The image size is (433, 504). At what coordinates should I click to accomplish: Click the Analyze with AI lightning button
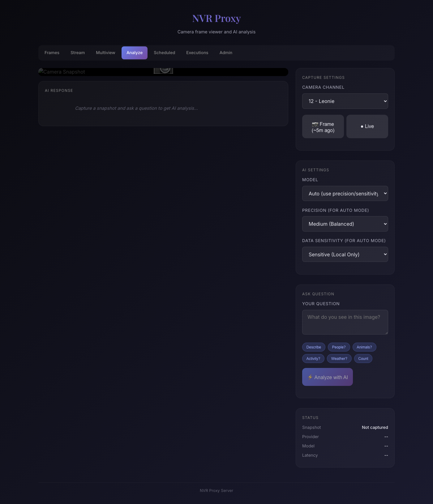click(x=327, y=377)
